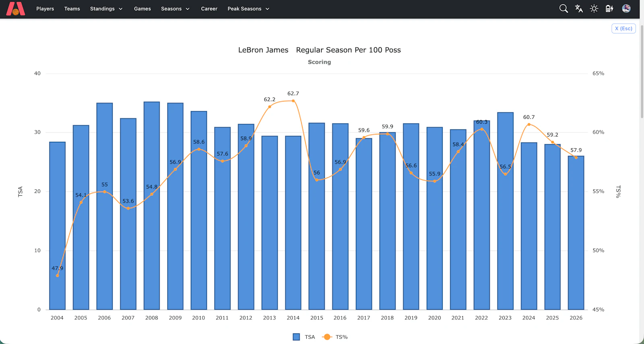Open the Career menu item
644x344 pixels.
[209, 8]
